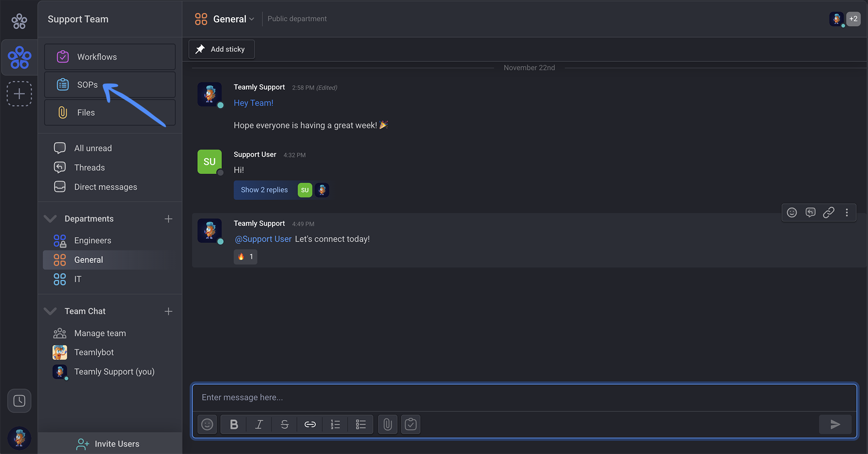The width and height of the screenshot is (868, 454).
Task: Attach a file with the paperclip icon
Action: point(387,424)
